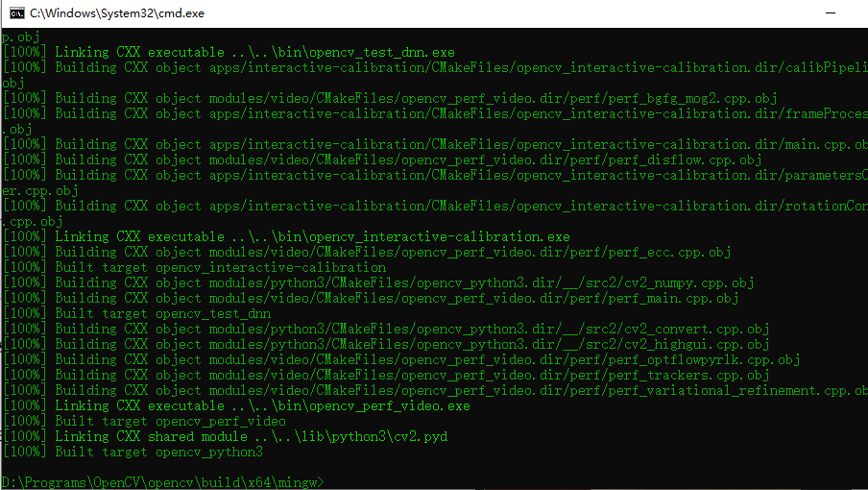Click the line building cv2_highgui.cpp.obj

(386, 344)
